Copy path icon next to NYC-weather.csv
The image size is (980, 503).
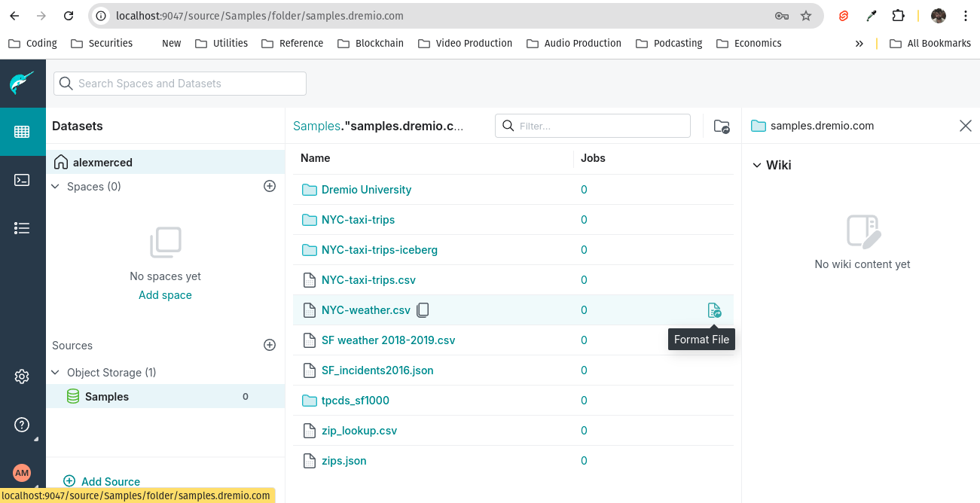(423, 310)
